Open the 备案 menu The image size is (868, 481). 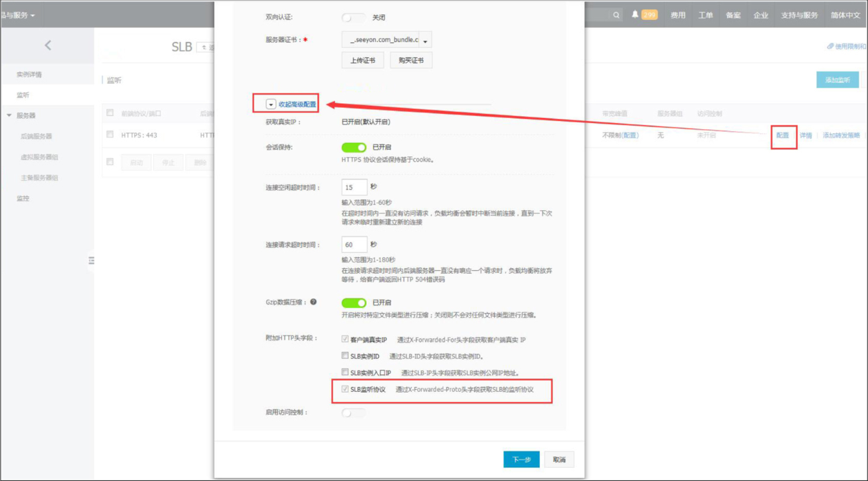[733, 15]
